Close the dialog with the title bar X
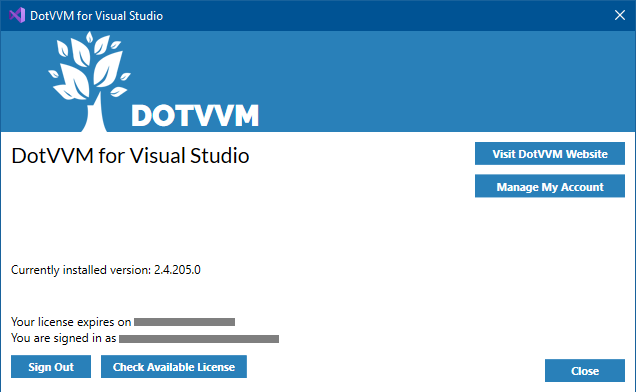Image resolution: width=636 pixels, height=392 pixels. pyautogui.click(x=619, y=15)
